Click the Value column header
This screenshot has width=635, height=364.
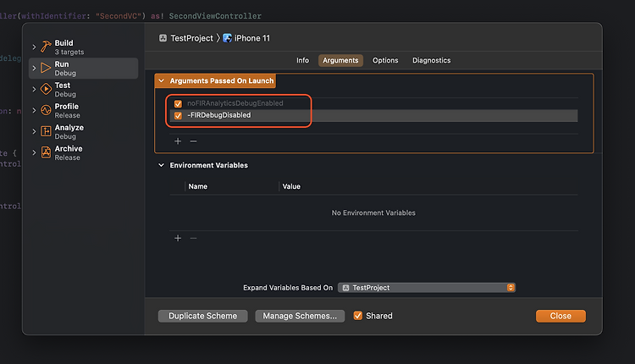tap(291, 186)
